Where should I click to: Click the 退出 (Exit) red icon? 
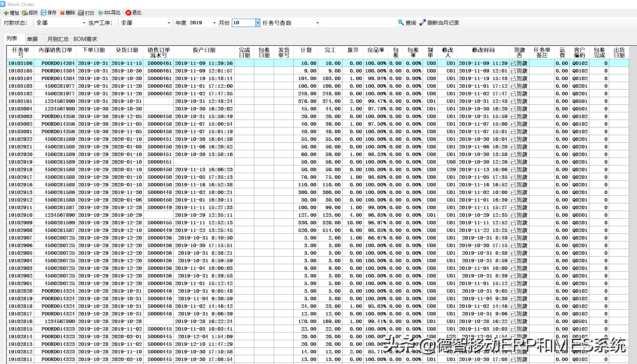click(128, 13)
